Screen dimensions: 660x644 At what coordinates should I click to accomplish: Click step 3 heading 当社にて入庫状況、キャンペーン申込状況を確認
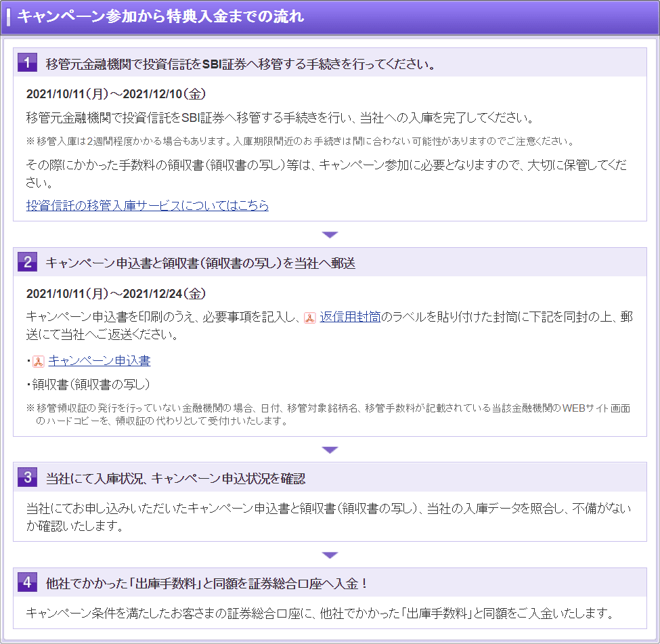click(175, 479)
